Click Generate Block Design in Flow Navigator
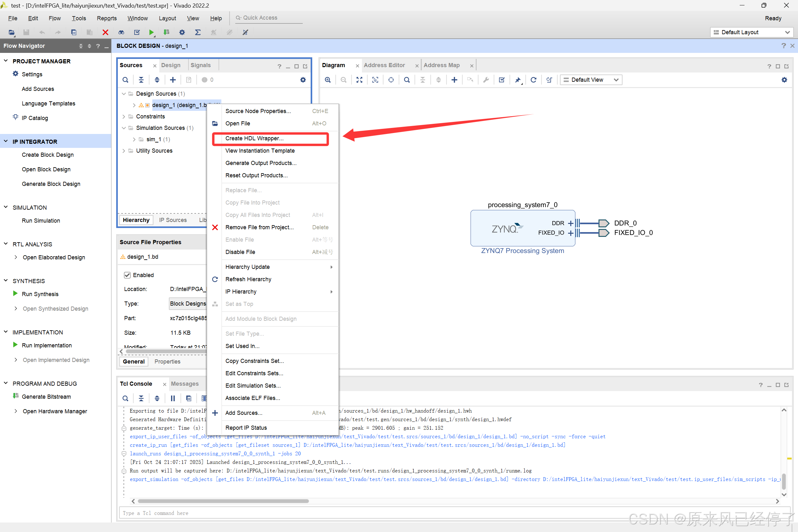The height and width of the screenshot is (532, 798). pyautogui.click(x=51, y=184)
